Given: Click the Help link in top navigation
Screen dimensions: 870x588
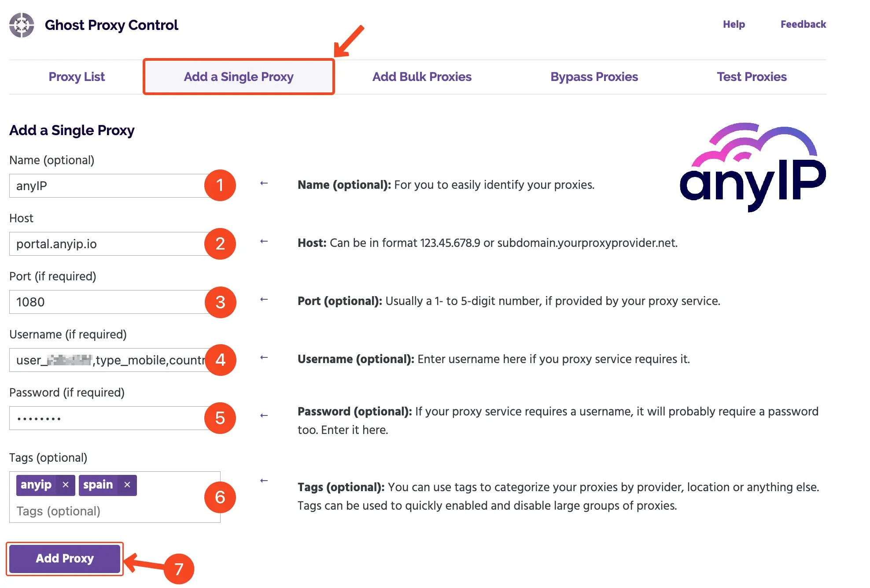Looking at the screenshot, I should 734,24.
